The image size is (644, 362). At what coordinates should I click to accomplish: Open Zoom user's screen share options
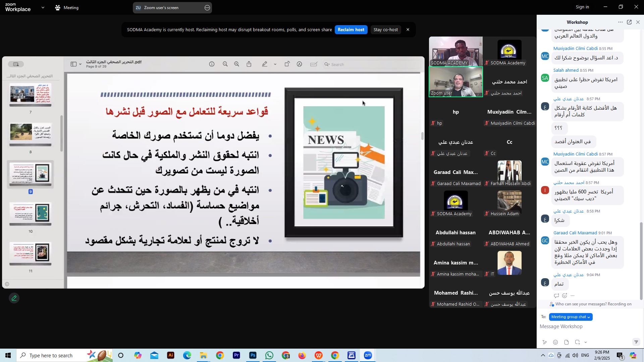click(x=207, y=7)
